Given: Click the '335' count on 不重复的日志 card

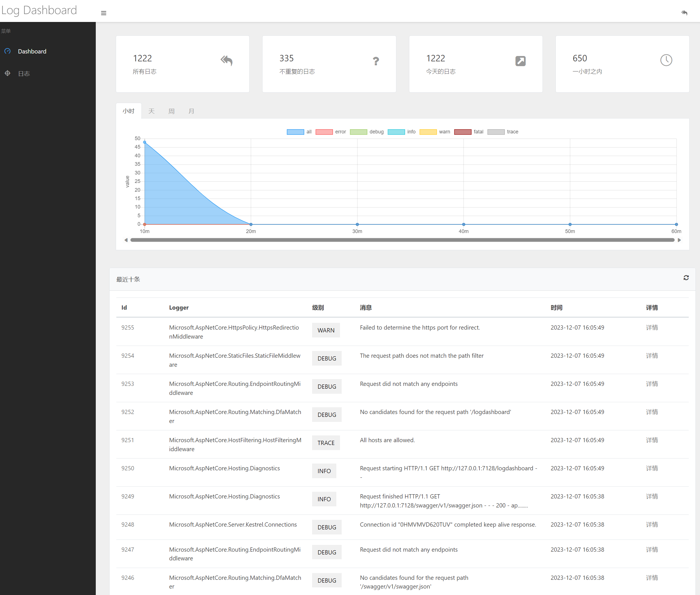Looking at the screenshot, I should tap(286, 58).
